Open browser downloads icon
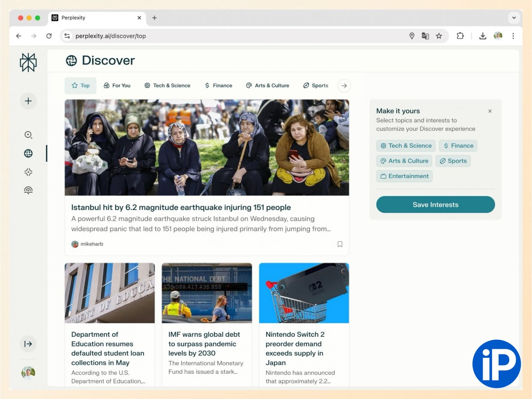This screenshot has width=532, height=399. 483,36
